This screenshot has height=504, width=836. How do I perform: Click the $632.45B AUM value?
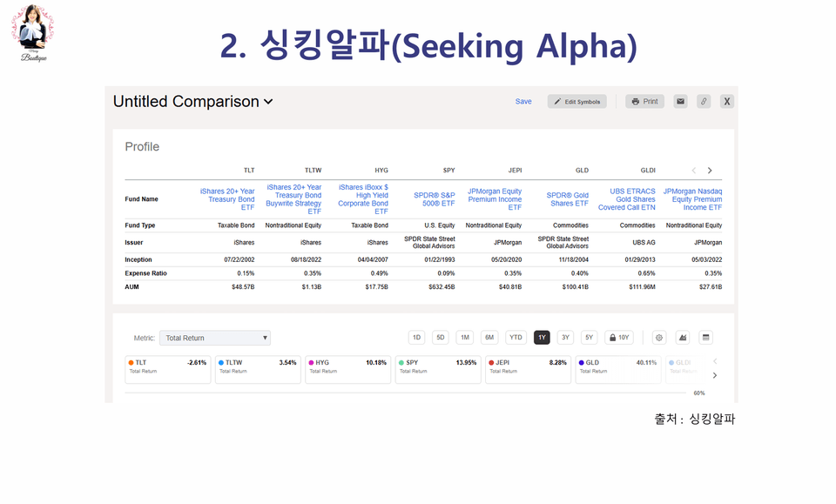coord(442,286)
